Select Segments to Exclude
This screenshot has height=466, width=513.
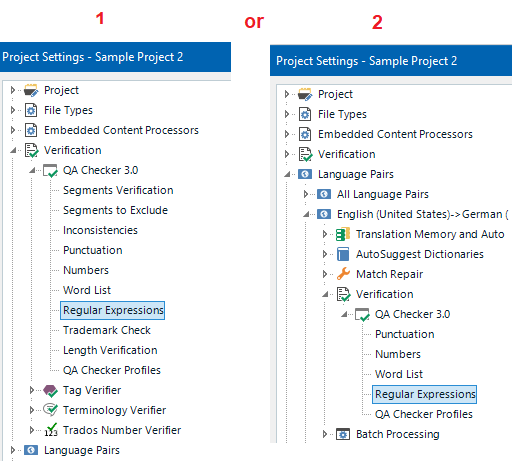116,210
